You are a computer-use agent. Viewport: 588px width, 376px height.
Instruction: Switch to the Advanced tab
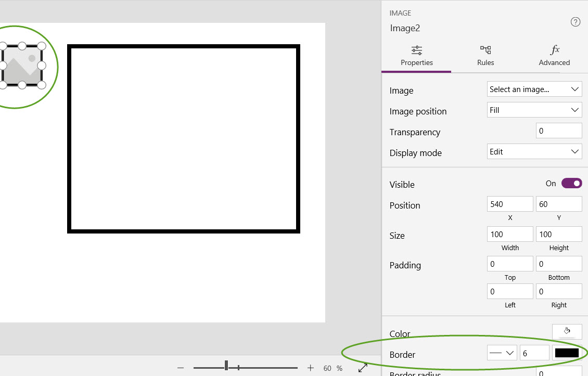[554, 56]
